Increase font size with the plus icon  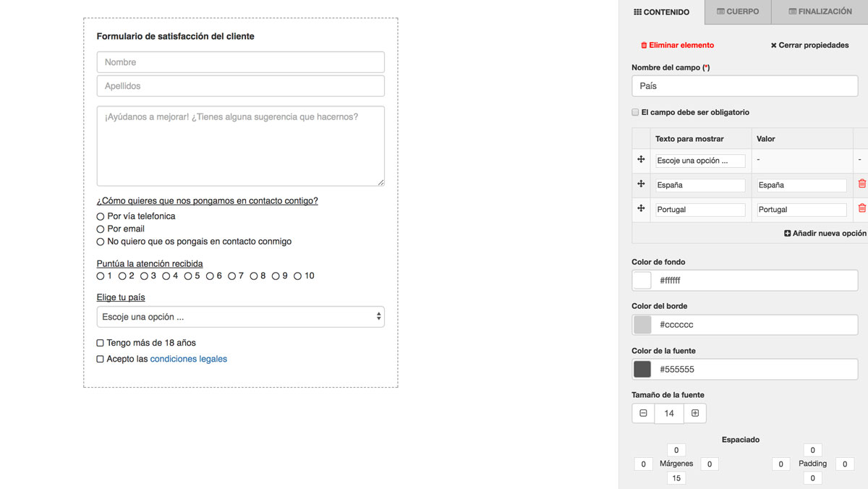point(695,413)
